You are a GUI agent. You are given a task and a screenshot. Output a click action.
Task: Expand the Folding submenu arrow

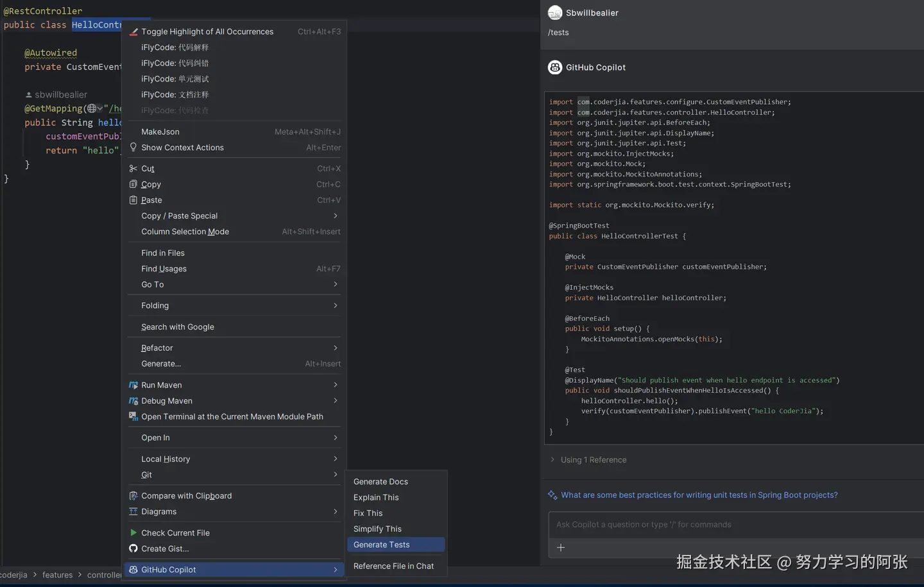coord(336,305)
